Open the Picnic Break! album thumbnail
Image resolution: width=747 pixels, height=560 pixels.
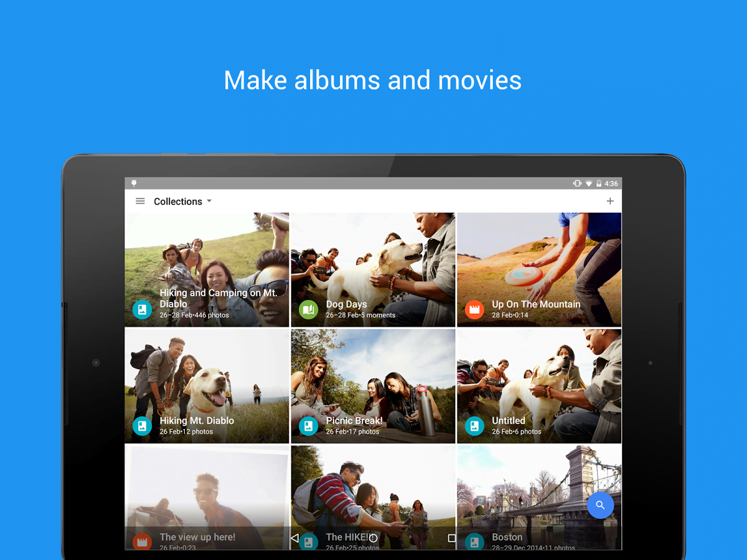tap(373, 386)
